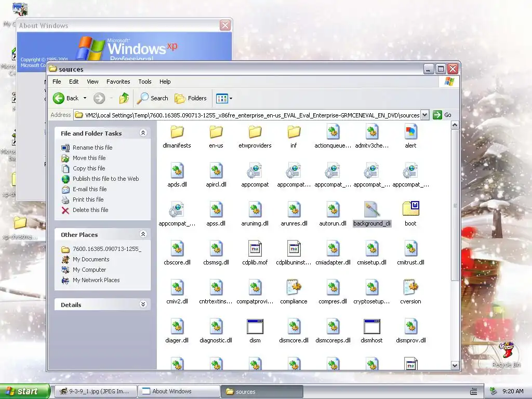Image resolution: width=532 pixels, height=399 pixels.
Task: Open My Computer from Other Places
Action: 89,270
